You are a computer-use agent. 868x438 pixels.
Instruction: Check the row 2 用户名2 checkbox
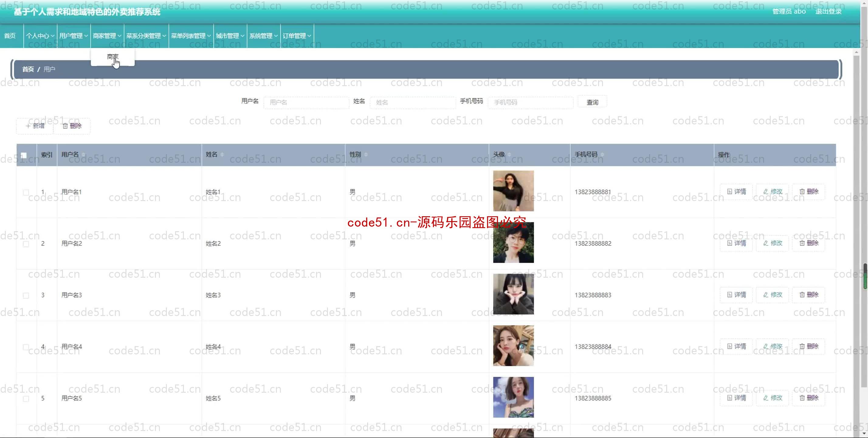pyautogui.click(x=26, y=244)
